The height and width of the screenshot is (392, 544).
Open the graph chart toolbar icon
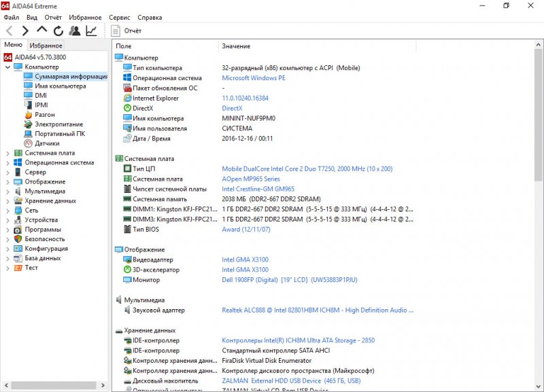click(91, 31)
